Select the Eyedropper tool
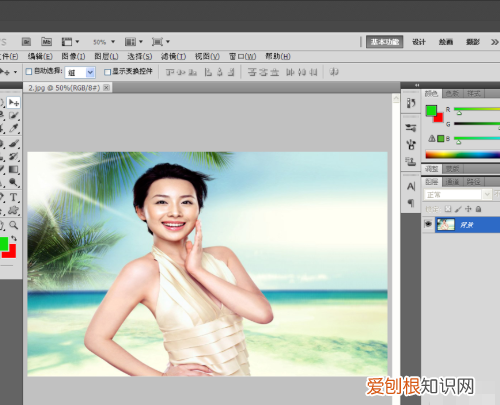Viewport: 500px width, 405px height. tap(14, 128)
